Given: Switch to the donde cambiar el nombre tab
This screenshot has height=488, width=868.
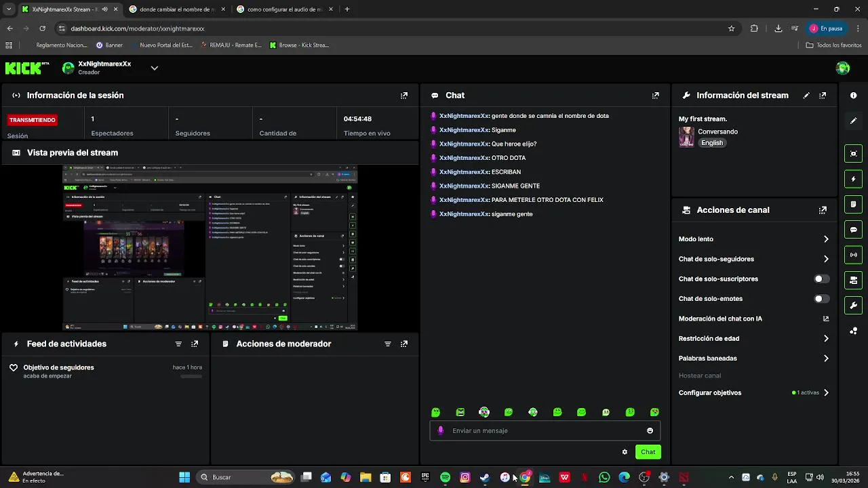Looking at the screenshot, I should tap(177, 9).
